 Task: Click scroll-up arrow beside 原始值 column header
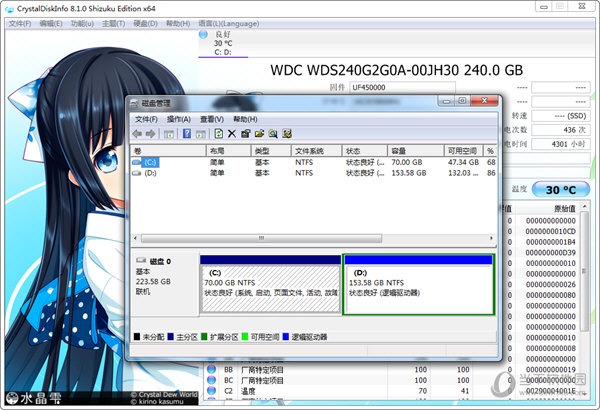[x=584, y=206]
